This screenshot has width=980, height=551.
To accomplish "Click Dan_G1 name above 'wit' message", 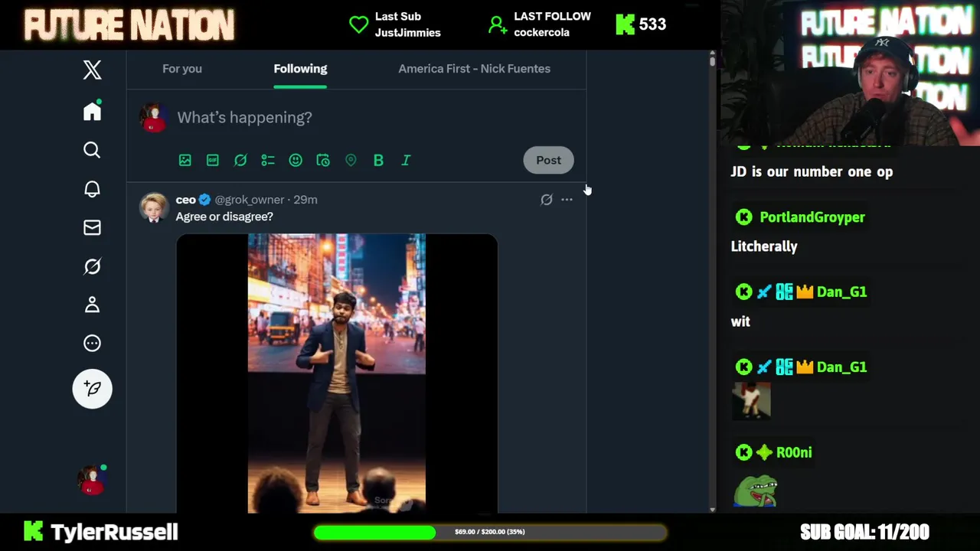I will (841, 292).
